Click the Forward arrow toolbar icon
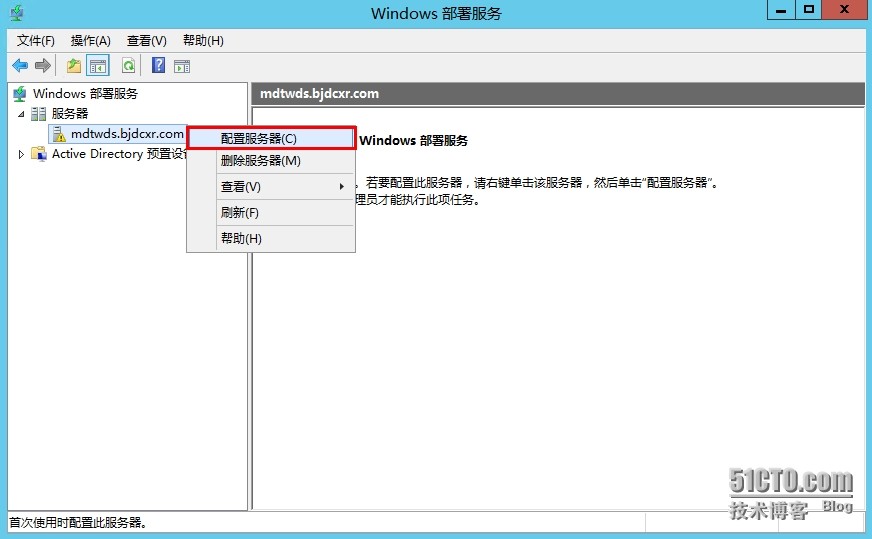 tap(43, 66)
